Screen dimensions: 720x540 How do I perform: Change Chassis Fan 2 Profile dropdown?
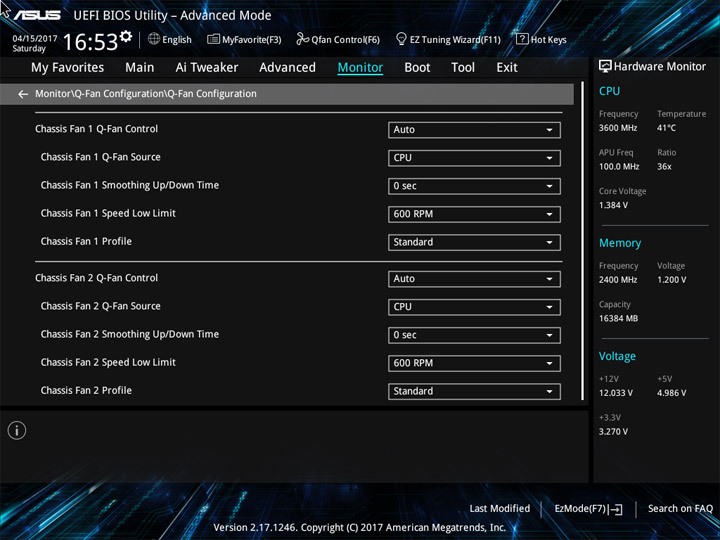474,391
